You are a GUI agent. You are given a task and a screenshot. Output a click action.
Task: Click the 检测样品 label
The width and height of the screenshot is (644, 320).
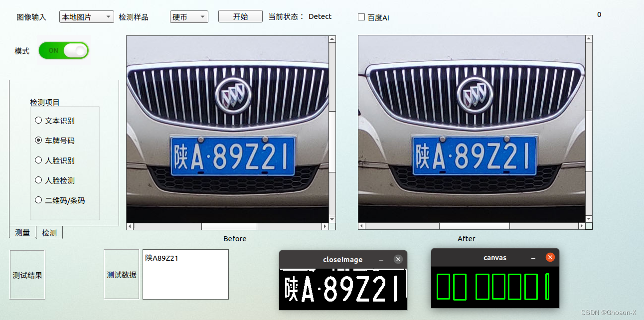coord(134,17)
